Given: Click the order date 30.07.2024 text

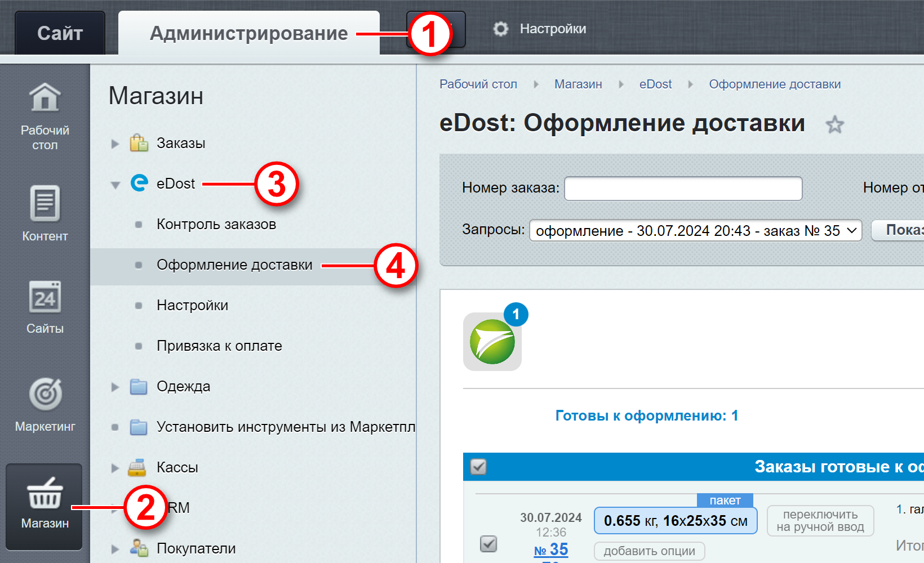Looking at the screenshot, I should tap(551, 517).
